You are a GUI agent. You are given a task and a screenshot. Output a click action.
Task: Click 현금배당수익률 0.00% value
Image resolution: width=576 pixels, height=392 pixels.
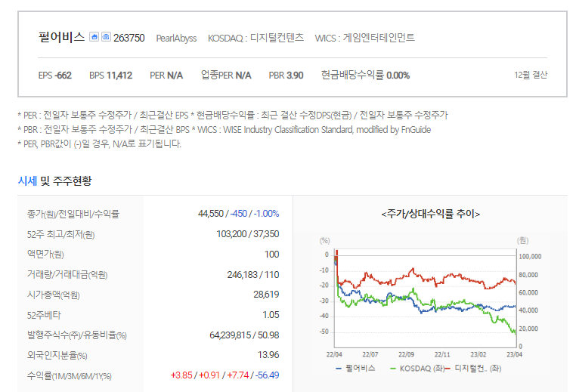[366, 76]
